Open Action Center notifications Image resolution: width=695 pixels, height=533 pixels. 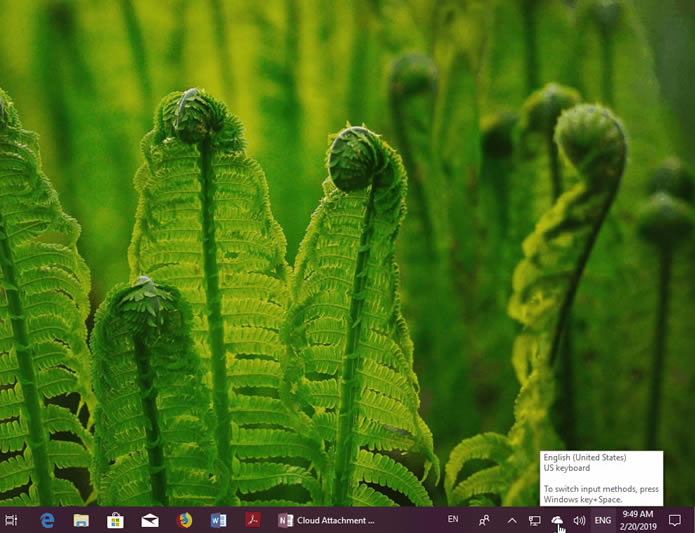click(x=675, y=520)
